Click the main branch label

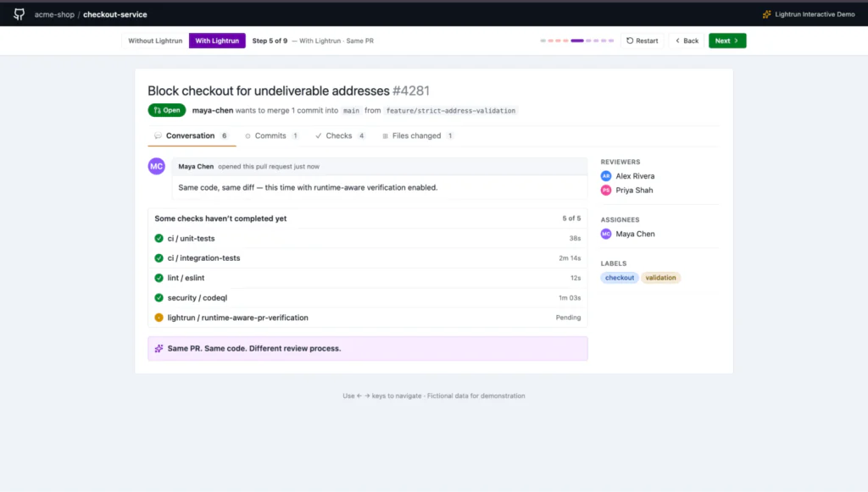point(351,111)
